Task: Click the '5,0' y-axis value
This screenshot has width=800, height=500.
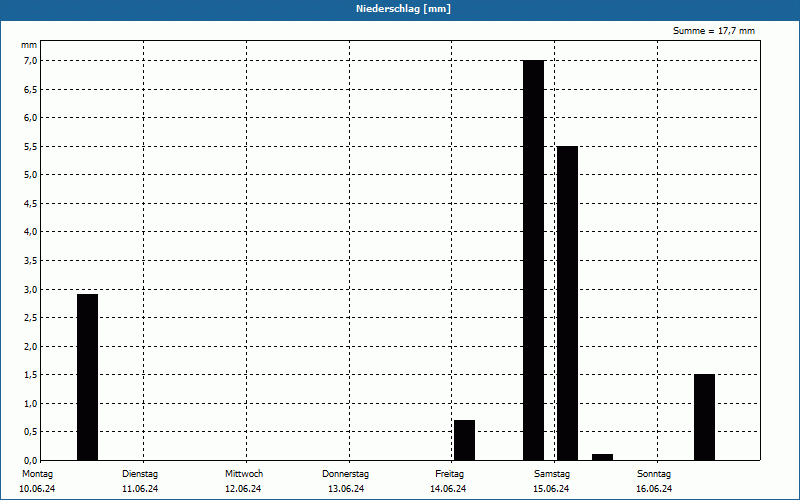Action: pyautogui.click(x=31, y=175)
